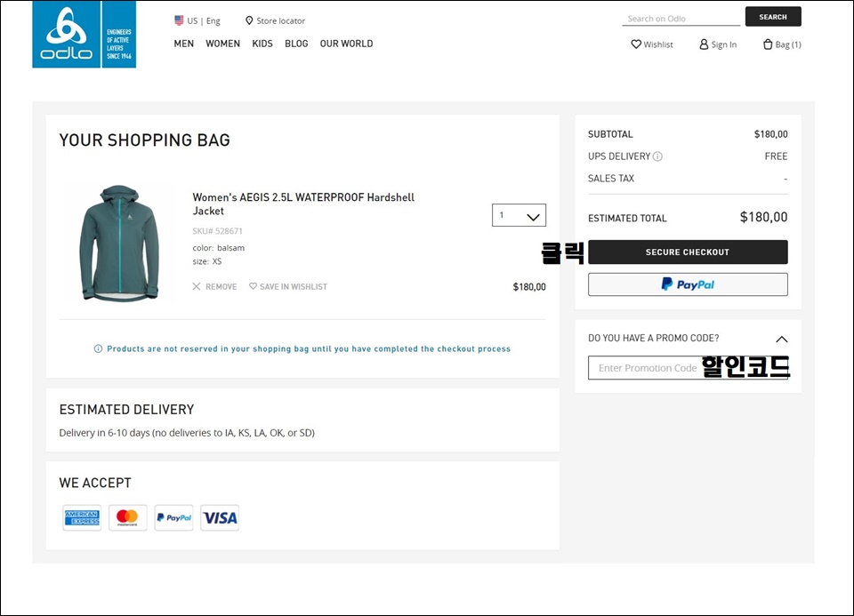Click SAVE IN WISHLIST link
The height and width of the screenshot is (616, 854).
(288, 287)
